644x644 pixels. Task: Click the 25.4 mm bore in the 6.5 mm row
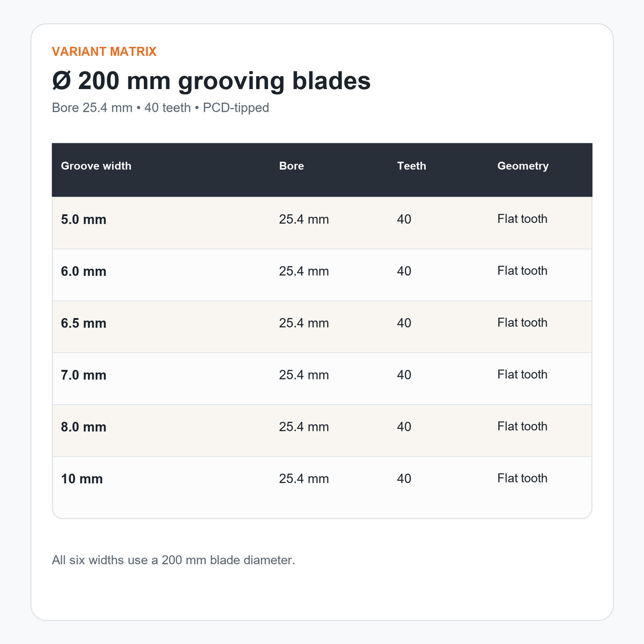point(304,323)
